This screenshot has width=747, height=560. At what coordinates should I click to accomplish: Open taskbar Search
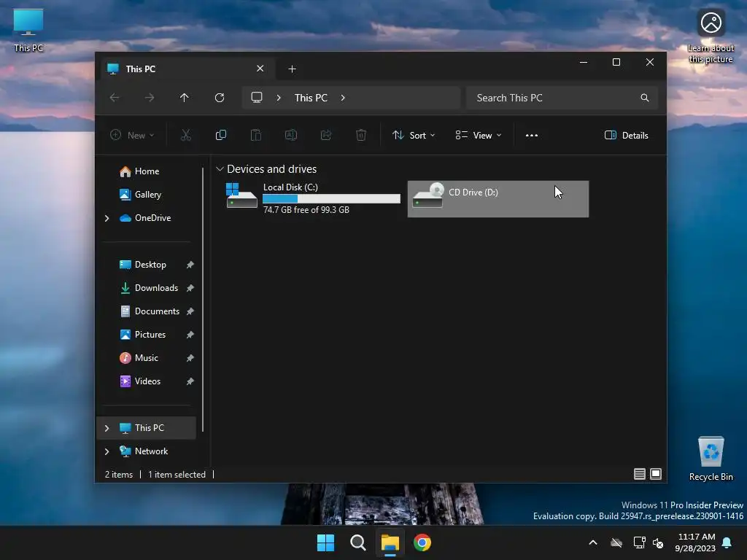coord(357,542)
